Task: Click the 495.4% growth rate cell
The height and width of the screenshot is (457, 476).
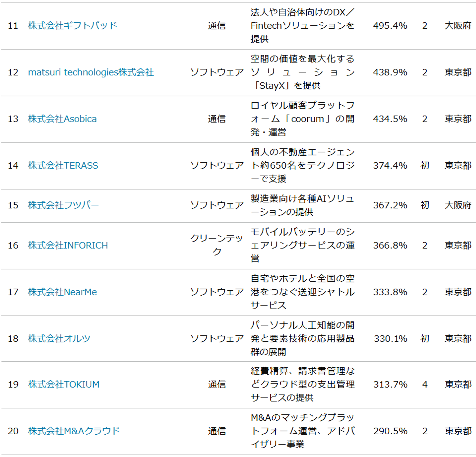Action: (x=390, y=25)
